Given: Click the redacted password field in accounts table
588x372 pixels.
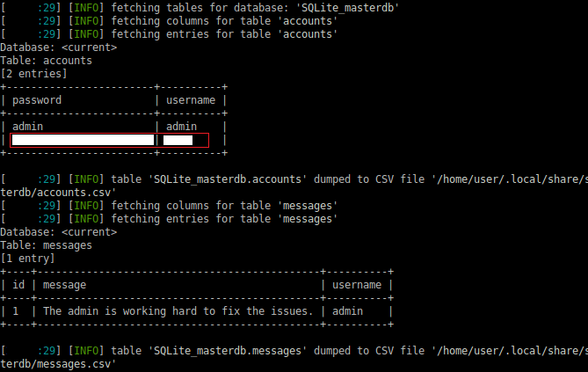Looking at the screenshot, I should pos(83,140).
